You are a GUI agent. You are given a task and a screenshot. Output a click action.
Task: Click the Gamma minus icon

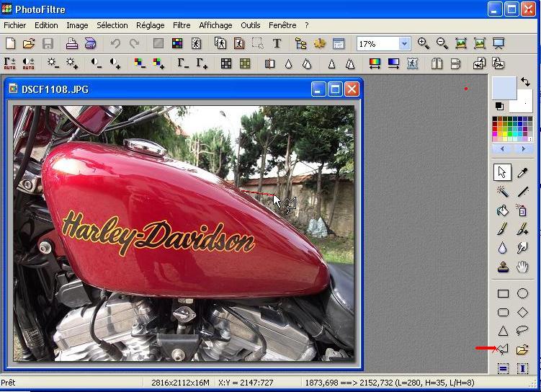182,63
